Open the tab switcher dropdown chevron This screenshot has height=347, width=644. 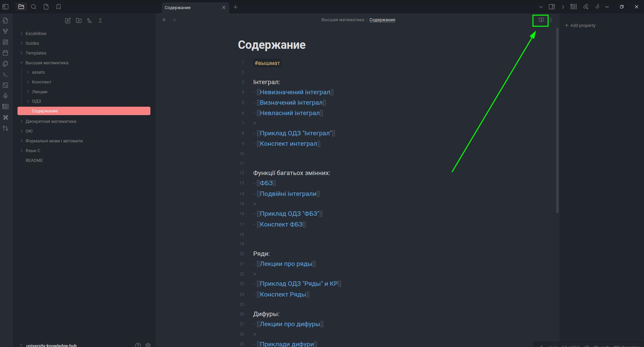coord(541,7)
